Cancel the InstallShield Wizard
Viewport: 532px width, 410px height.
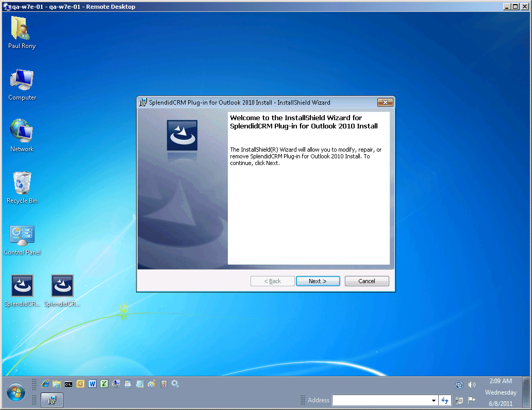coord(367,281)
